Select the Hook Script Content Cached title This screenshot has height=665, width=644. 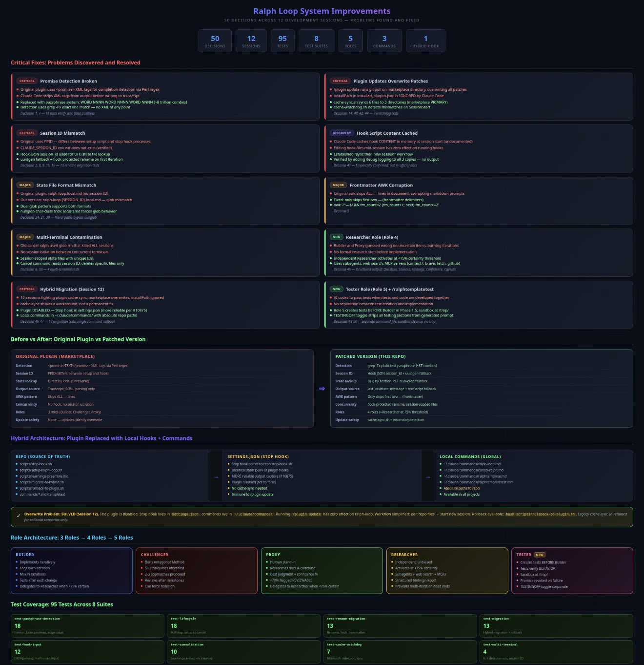click(x=387, y=133)
